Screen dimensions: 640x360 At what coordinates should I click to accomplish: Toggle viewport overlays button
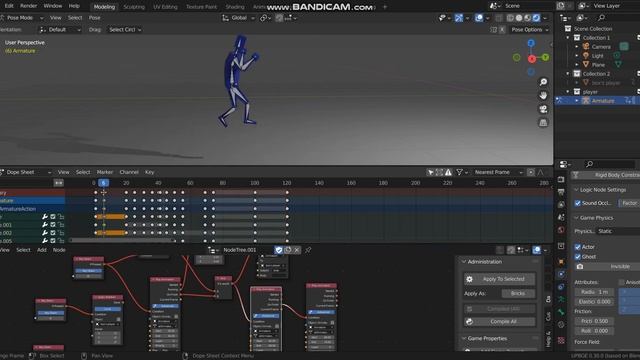click(479, 18)
